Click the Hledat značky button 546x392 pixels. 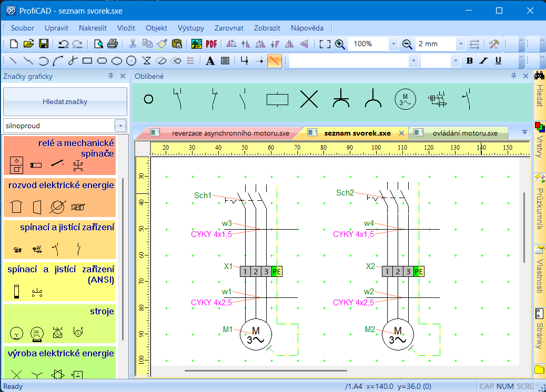65,101
